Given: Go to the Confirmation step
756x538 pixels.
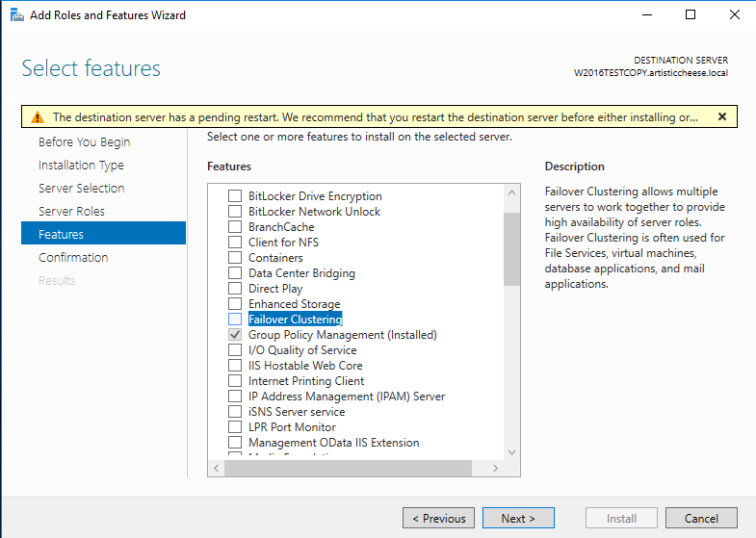Looking at the screenshot, I should pyautogui.click(x=73, y=257).
